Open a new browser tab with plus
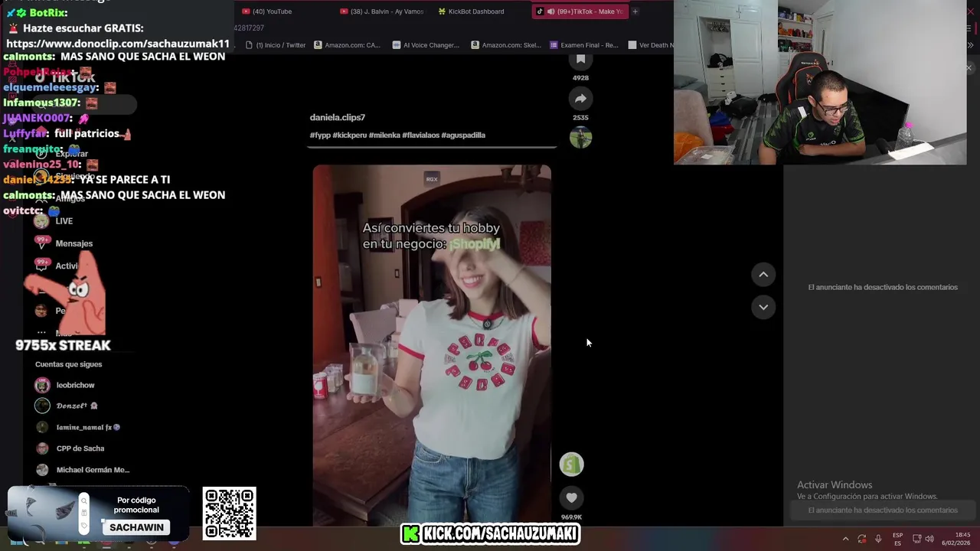Image resolution: width=980 pixels, height=551 pixels. [x=635, y=11]
